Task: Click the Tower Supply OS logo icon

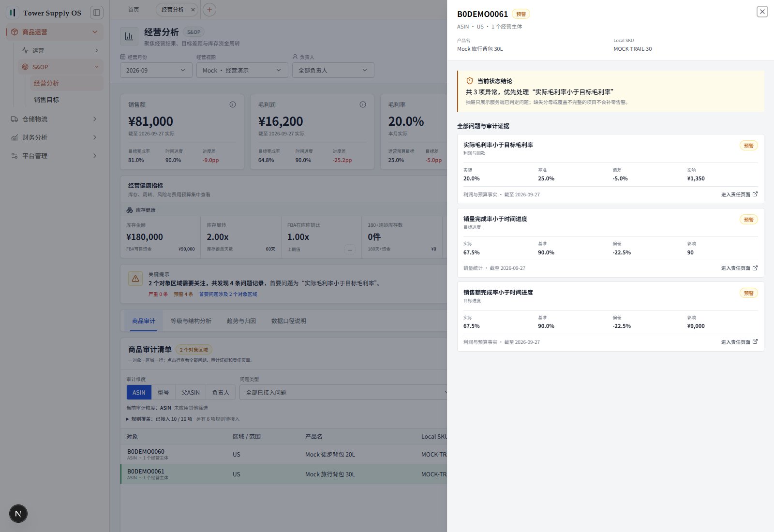Action: pyautogui.click(x=13, y=13)
